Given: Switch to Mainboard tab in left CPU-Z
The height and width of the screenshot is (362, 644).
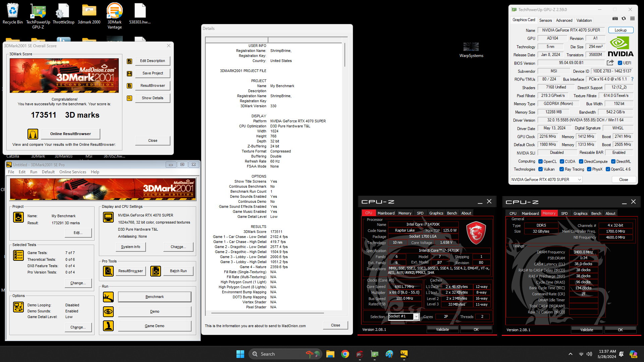Looking at the screenshot, I should click(x=386, y=213).
